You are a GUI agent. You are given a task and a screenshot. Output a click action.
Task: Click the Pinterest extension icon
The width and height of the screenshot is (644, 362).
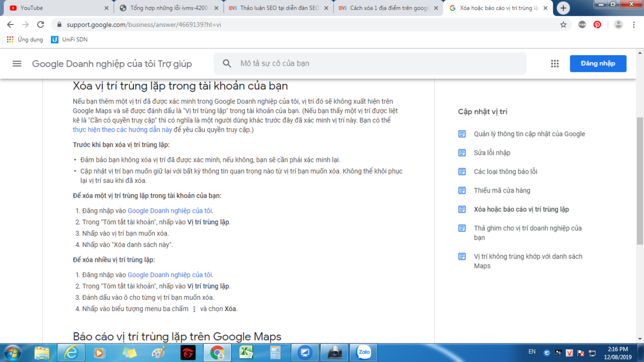[x=597, y=25]
